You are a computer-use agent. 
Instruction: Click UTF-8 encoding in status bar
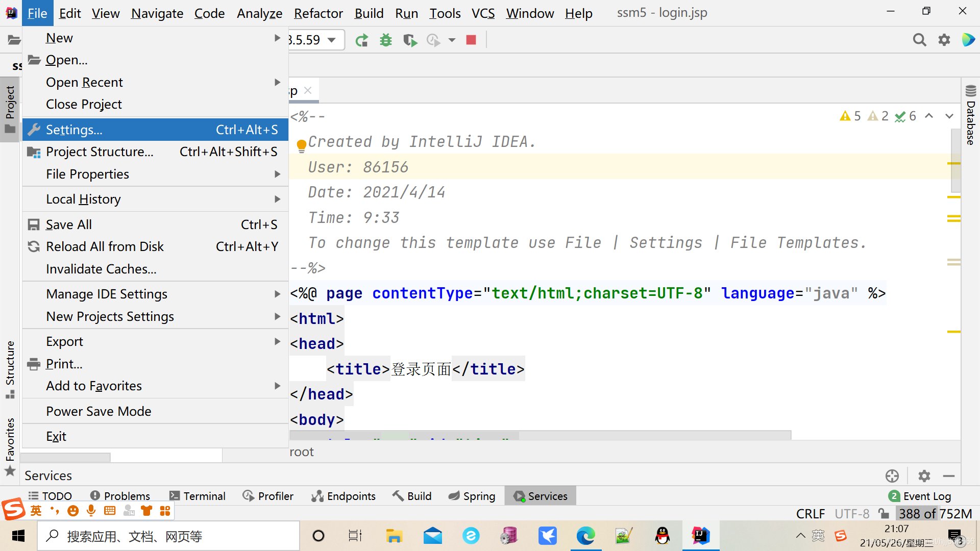click(852, 513)
